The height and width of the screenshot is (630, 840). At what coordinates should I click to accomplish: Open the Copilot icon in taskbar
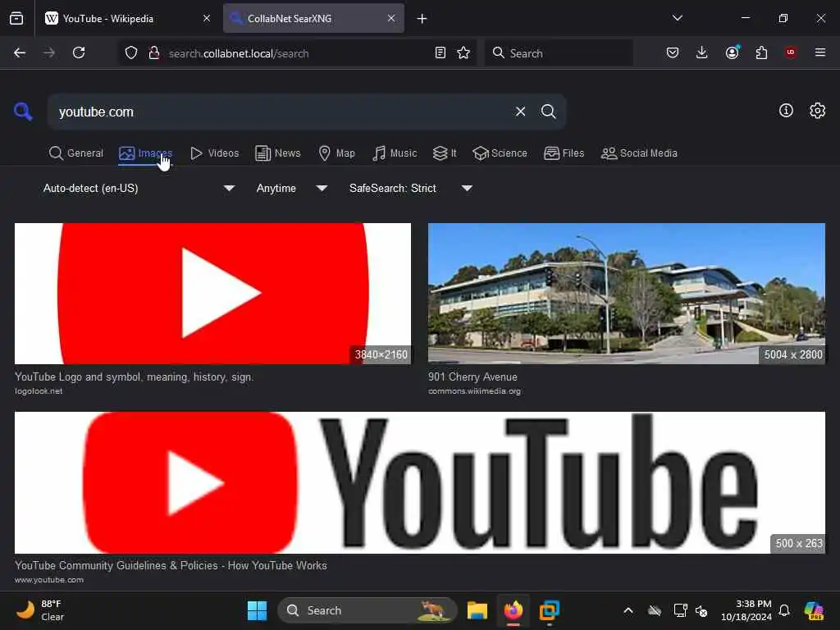click(x=814, y=610)
